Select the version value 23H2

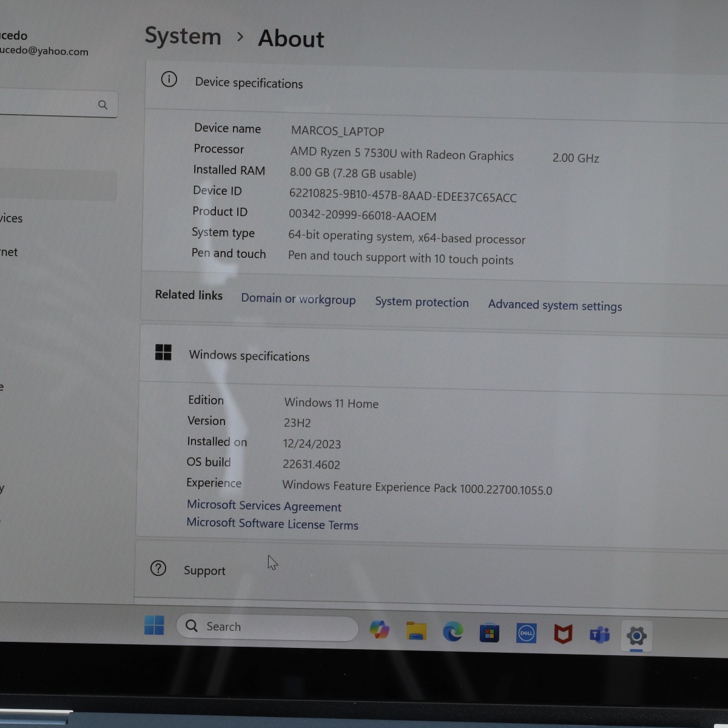coord(297,423)
